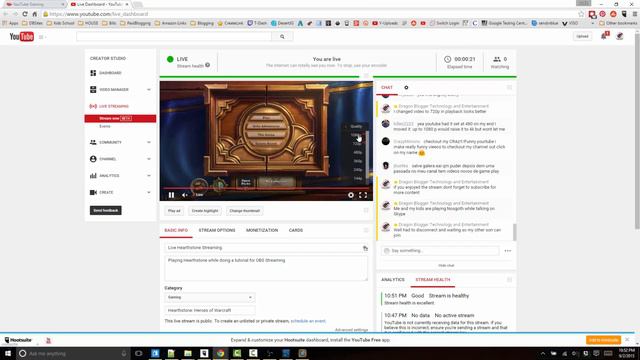
Task: Click the Community sidebar icon
Action: pos(93,142)
